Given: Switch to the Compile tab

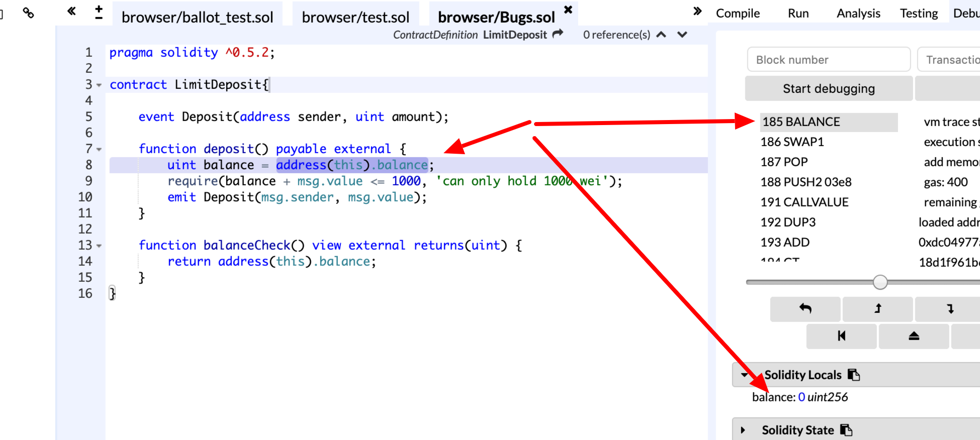Looking at the screenshot, I should click(738, 14).
